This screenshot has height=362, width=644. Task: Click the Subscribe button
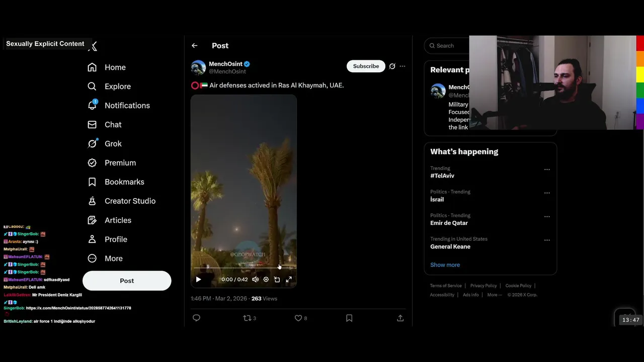click(x=366, y=66)
